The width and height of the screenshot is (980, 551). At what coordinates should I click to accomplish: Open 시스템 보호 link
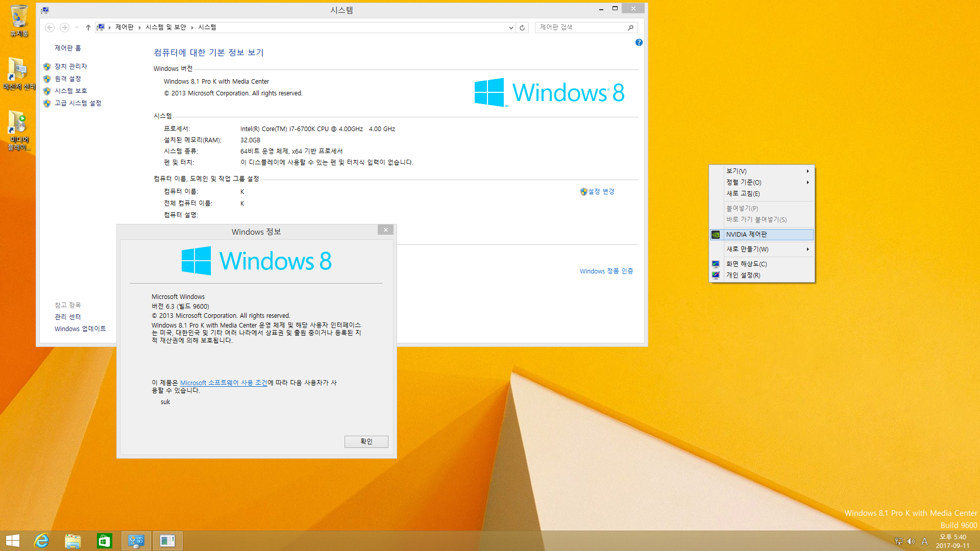click(x=71, y=91)
